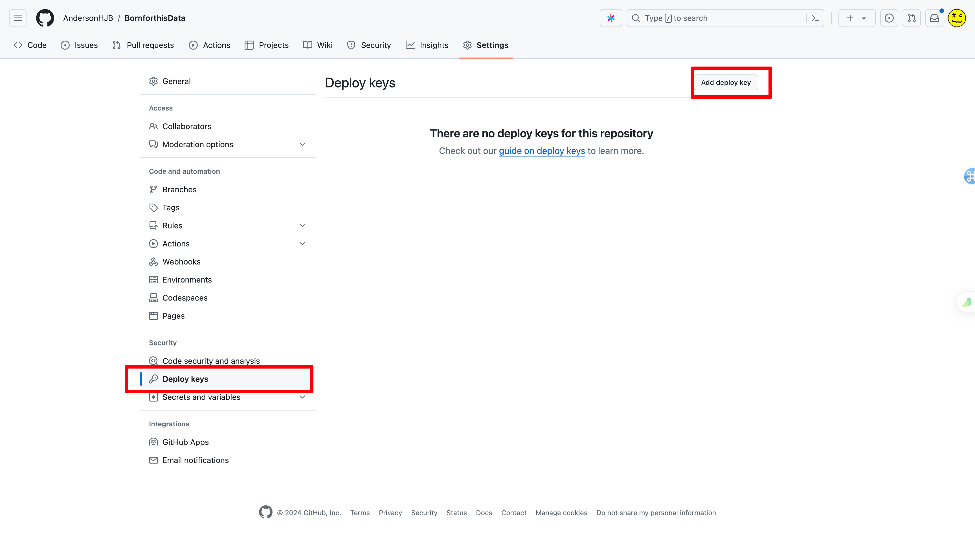
Task: Click the plus create new icon
Action: (850, 18)
